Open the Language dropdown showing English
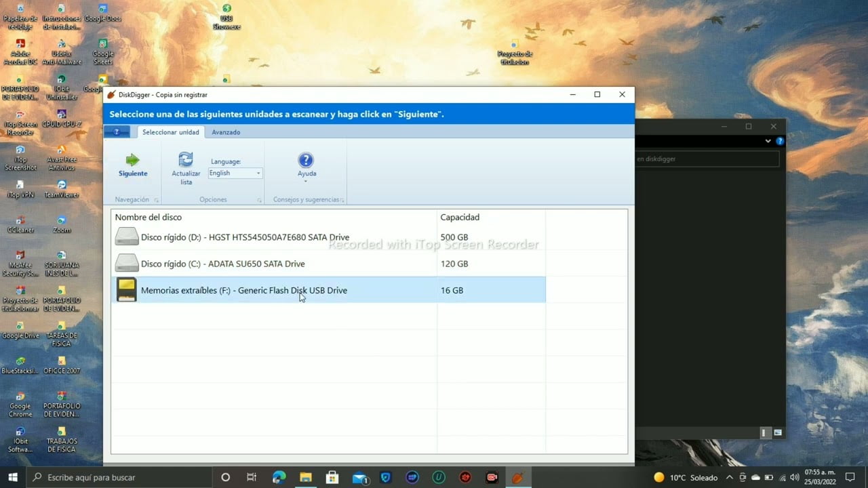 (235, 174)
